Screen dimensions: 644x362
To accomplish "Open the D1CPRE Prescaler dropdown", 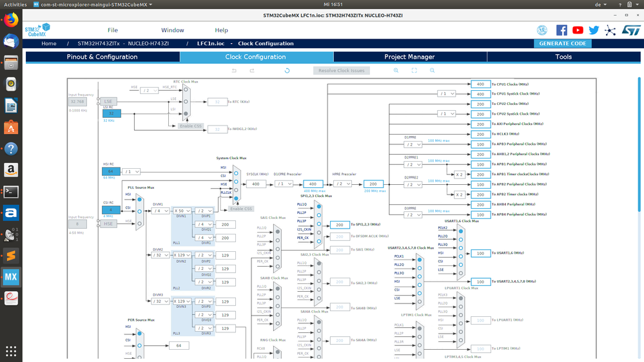I will pyautogui.click(x=284, y=184).
